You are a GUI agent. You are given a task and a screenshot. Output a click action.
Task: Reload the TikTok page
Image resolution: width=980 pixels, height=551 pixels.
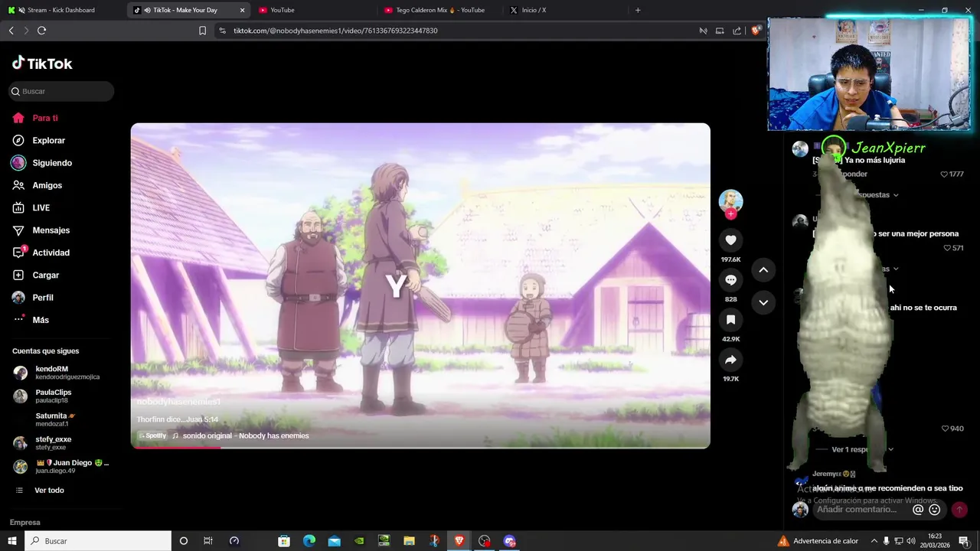41,31
